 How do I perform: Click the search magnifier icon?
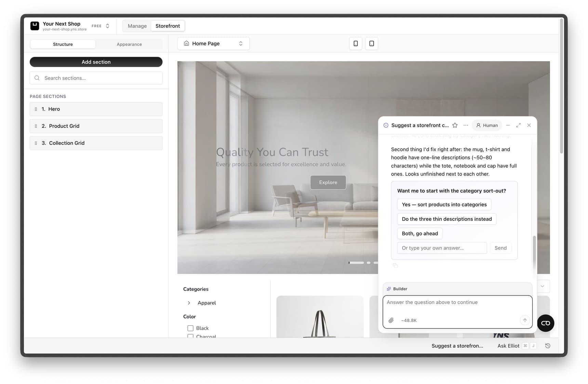pos(37,78)
